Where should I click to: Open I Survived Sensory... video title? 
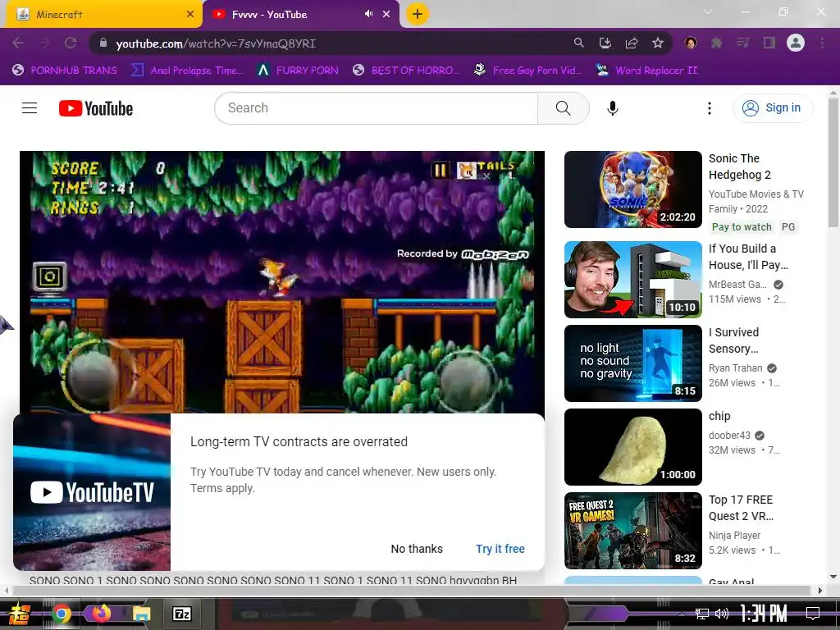click(x=734, y=340)
